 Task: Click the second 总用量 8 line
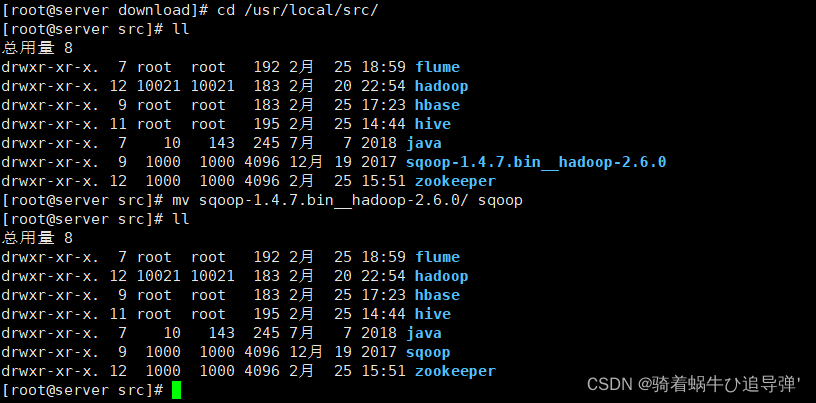[x=37, y=238]
